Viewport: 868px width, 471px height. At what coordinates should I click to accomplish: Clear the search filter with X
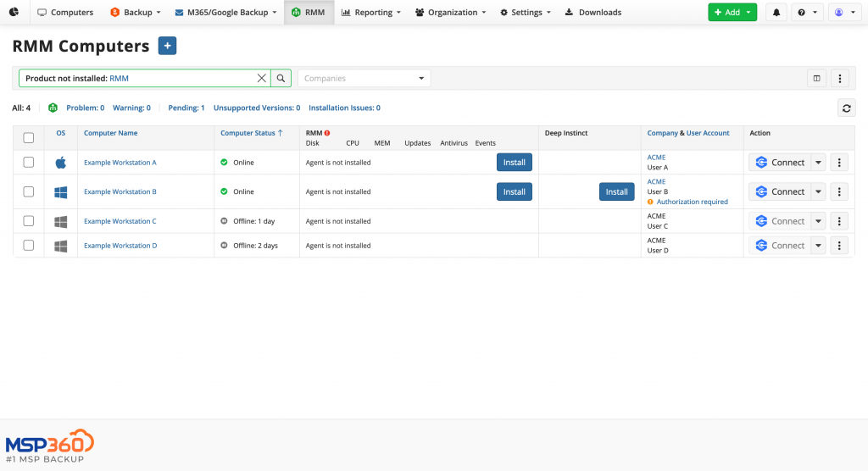tap(262, 78)
